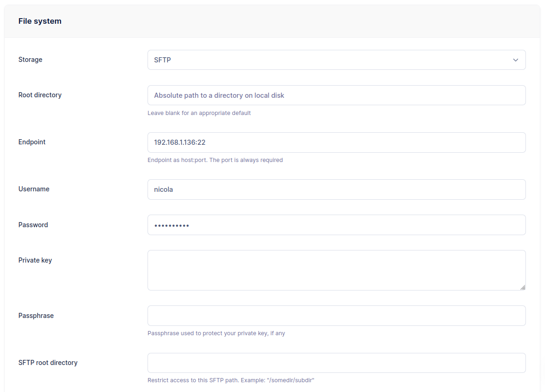
Task: Open the Storage dropdown
Action: point(336,60)
